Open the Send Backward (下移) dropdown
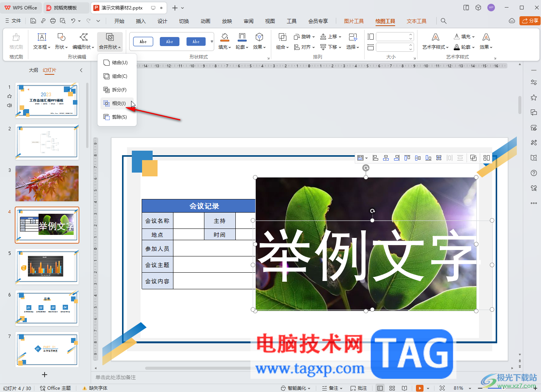Screen dimensions: 541x392 pyautogui.click(x=331, y=47)
